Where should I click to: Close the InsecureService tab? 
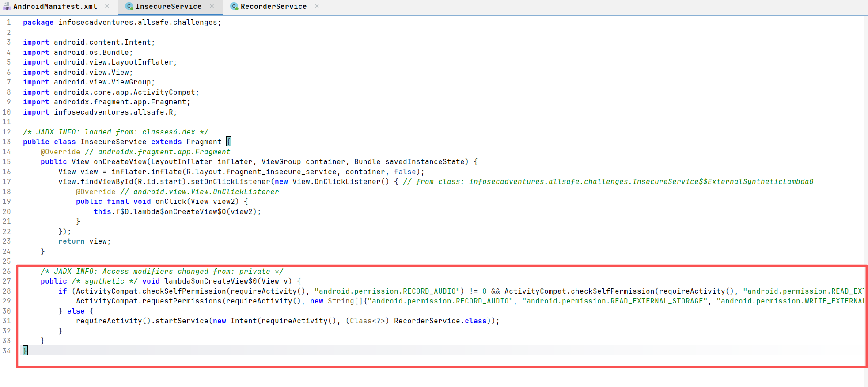(212, 6)
